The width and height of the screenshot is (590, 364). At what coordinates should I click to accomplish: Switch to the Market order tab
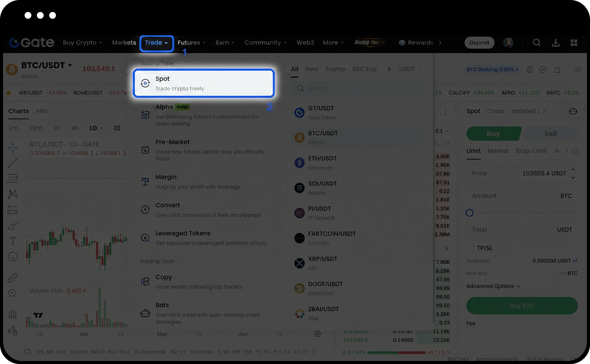[x=498, y=151]
